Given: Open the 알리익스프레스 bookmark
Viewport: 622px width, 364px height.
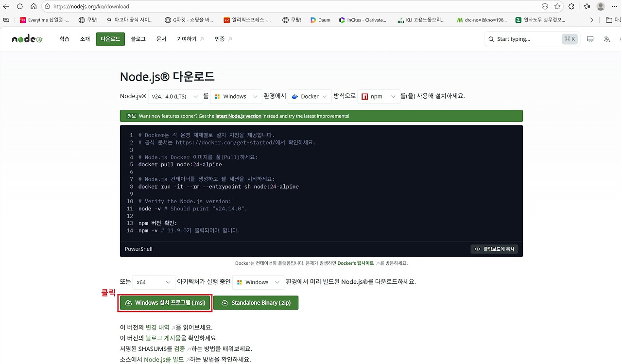Looking at the screenshot, I should 248,20.
